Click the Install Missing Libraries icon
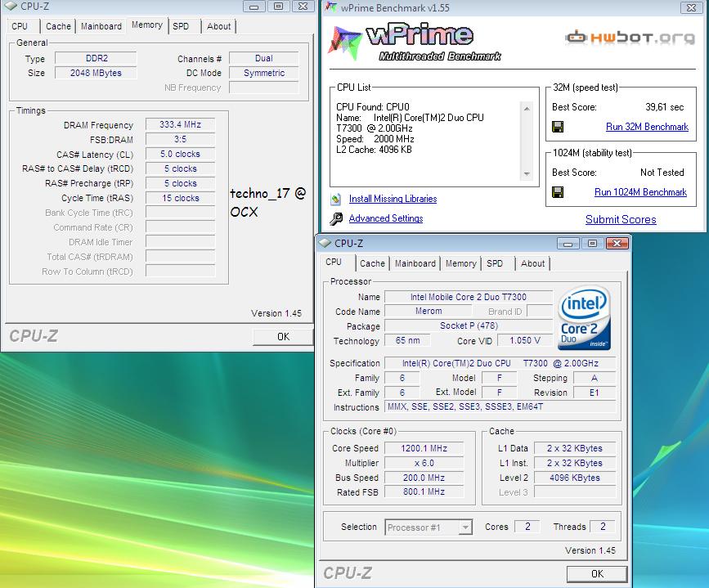Screen dimensions: 709x588 [335, 199]
